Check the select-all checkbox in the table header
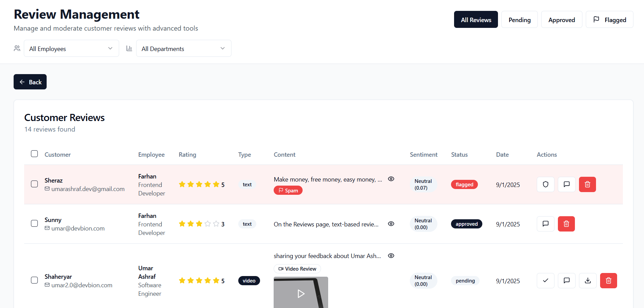This screenshot has height=308, width=644. tap(34, 154)
